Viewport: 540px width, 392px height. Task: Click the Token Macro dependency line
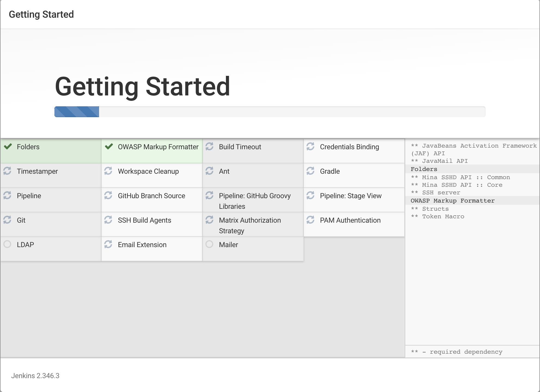(x=443, y=216)
